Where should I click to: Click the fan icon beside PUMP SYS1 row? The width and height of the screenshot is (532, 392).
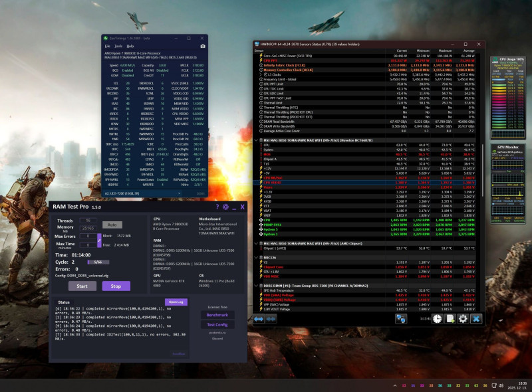(261, 225)
